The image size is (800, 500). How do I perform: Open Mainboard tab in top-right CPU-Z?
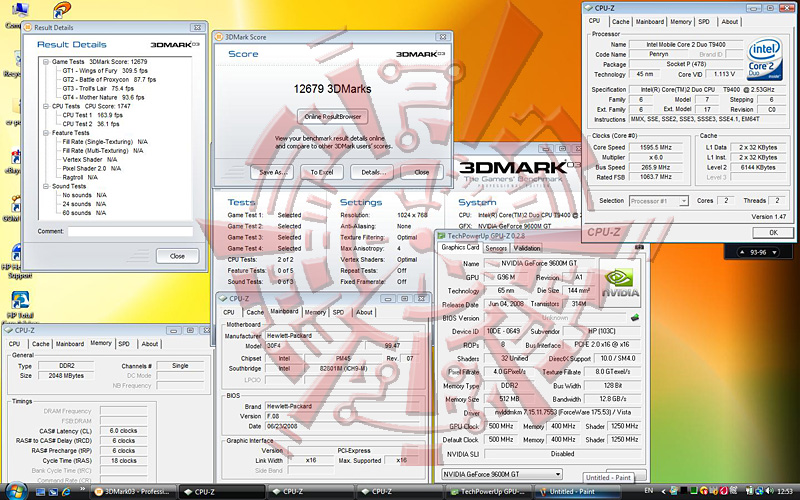[x=649, y=21]
